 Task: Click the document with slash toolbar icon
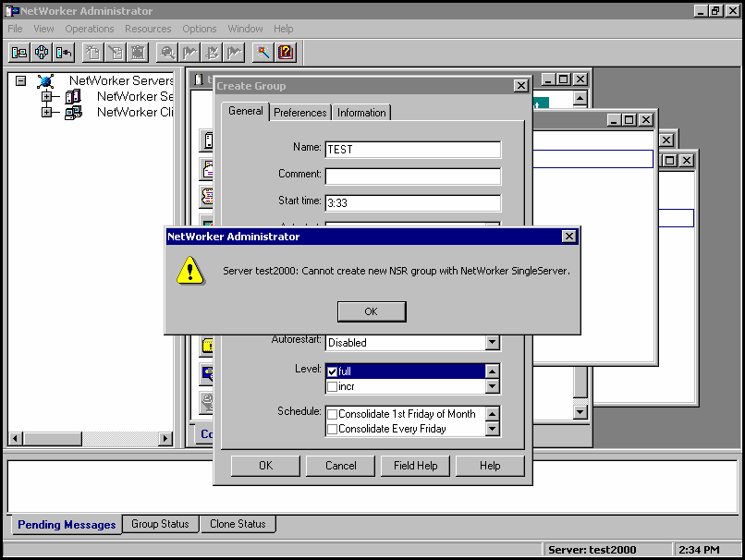pyautogui.click(x=116, y=53)
